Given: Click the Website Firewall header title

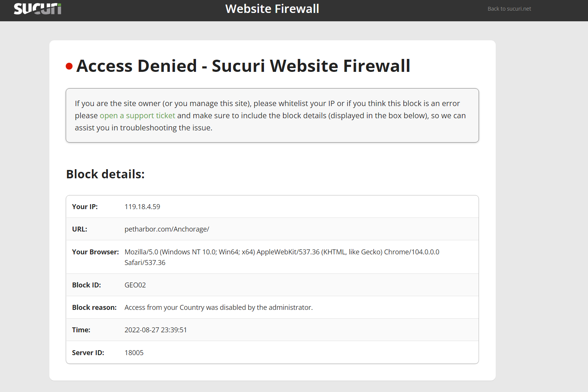Looking at the screenshot, I should click(272, 9).
